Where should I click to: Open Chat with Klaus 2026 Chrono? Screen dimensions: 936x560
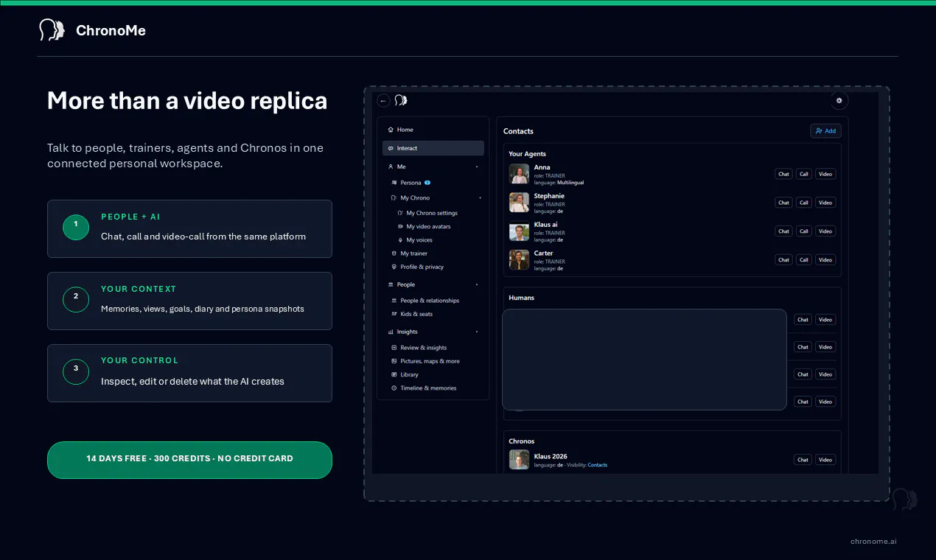click(803, 460)
